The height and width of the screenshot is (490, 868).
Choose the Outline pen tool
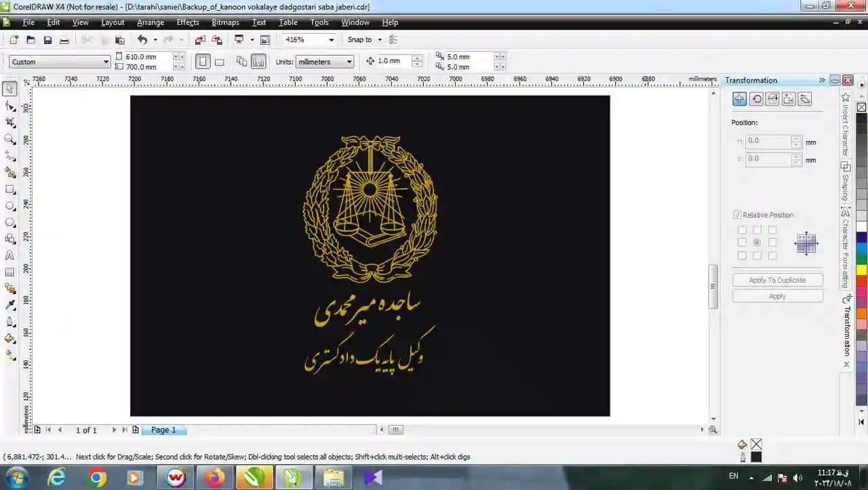click(x=9, y=322)
